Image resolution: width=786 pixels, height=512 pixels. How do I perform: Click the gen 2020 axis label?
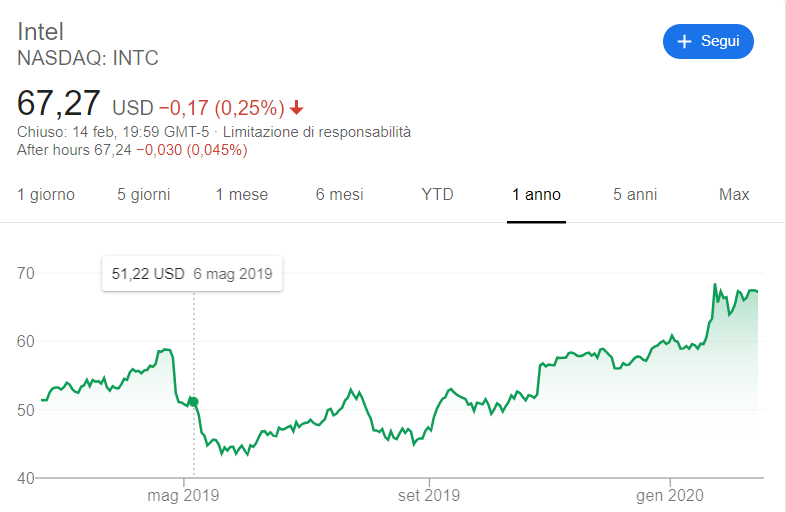click(x=670, y=495)
